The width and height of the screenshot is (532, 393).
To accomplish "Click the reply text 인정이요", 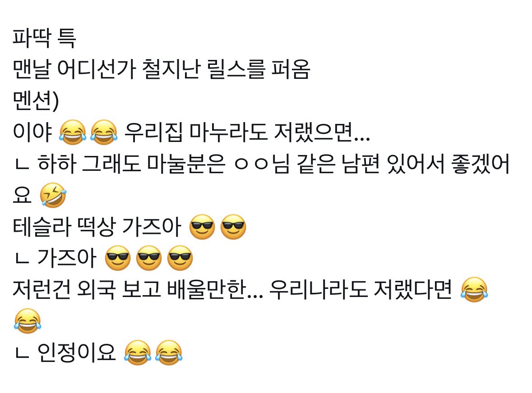I will tap(76, 352).
